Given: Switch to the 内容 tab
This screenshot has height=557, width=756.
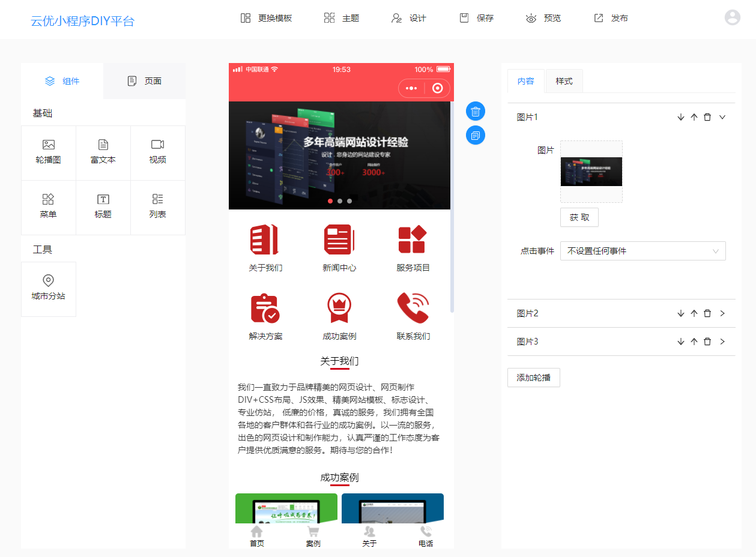Looking at the screenshot, I should point(526,81).
